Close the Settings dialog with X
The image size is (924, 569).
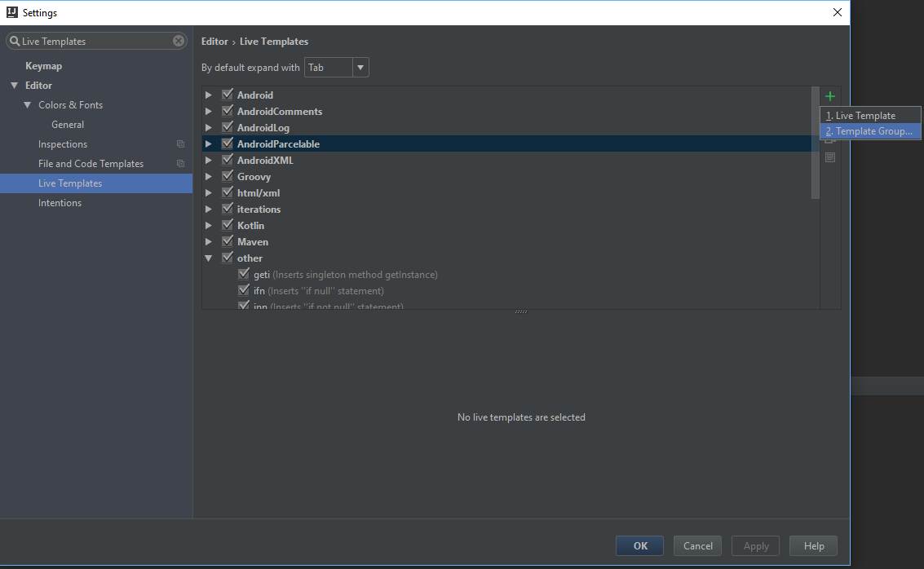837,12
